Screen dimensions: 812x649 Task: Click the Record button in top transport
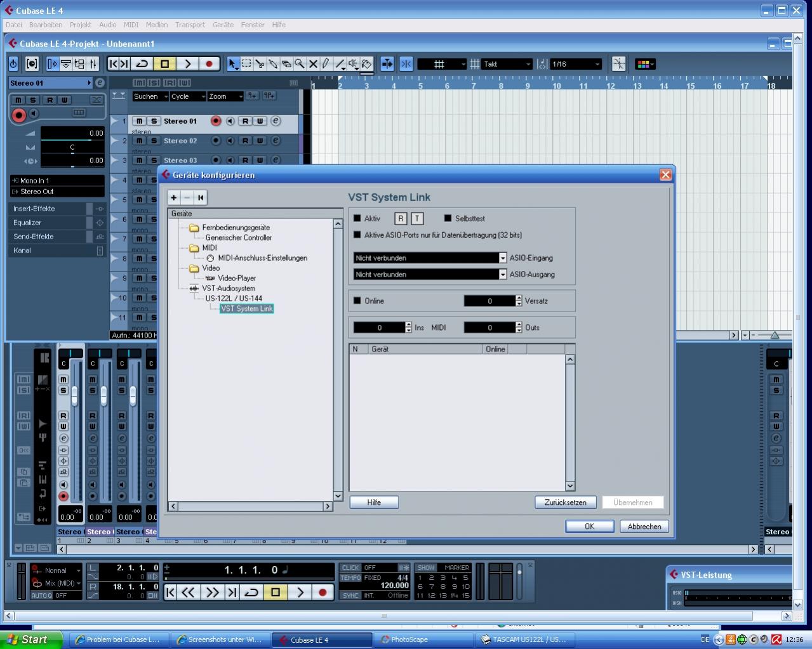pos(209,64)
